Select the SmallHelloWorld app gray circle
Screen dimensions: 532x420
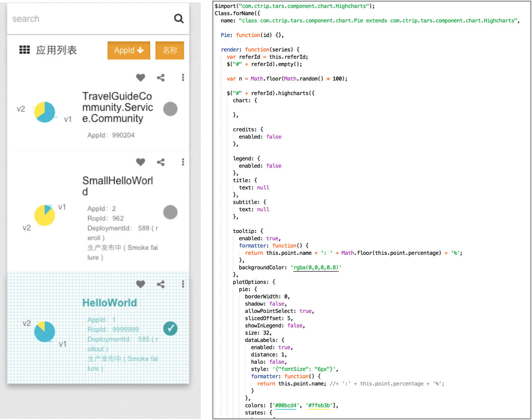(170, 212)
